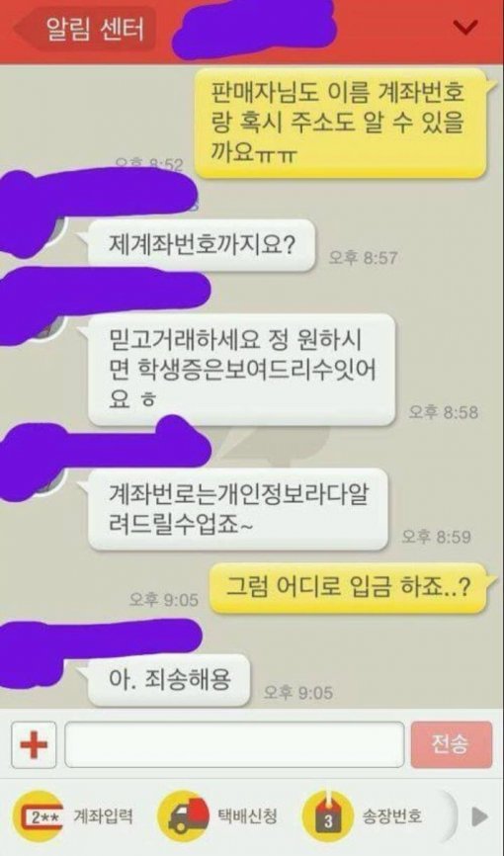Focus the message input field
Screen dimensions: 504x856
coord(234,744)
